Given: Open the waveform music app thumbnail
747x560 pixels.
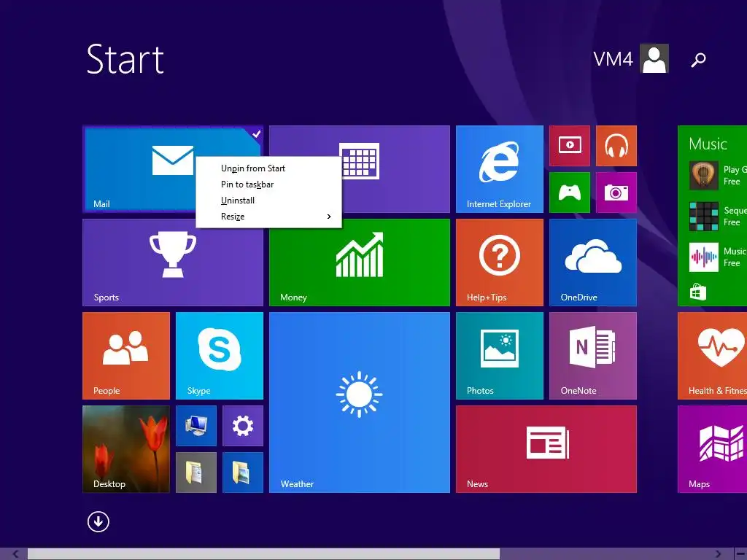Looking at the screenshot, I should 704,257.
